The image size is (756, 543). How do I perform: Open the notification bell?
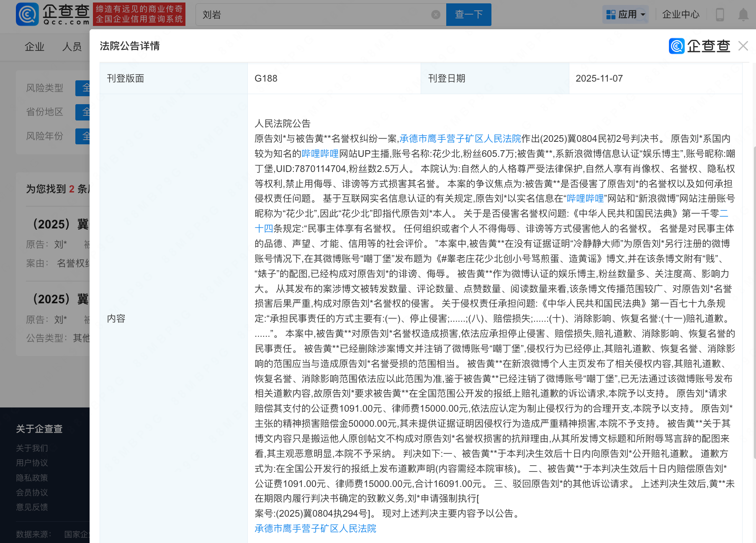743,15
